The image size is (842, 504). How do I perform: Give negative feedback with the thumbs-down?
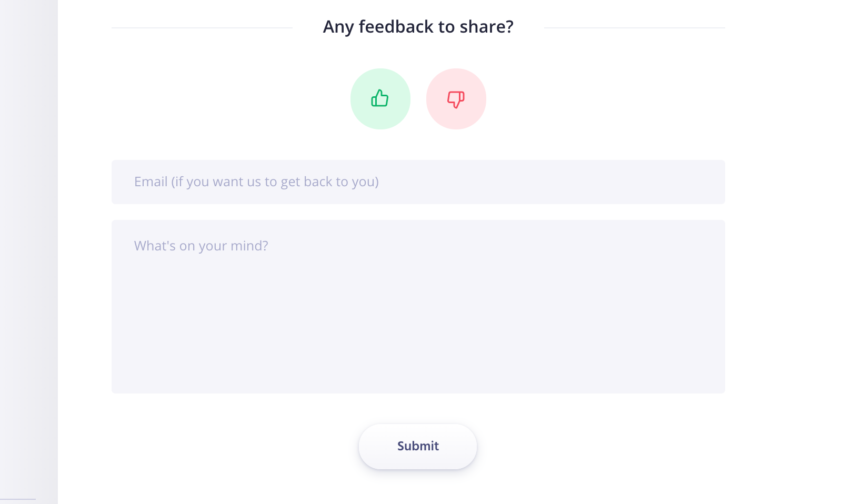456,99
